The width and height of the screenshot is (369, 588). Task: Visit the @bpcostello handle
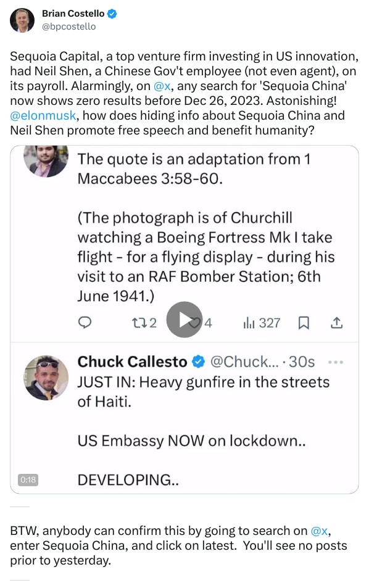(x=68, y=26)
